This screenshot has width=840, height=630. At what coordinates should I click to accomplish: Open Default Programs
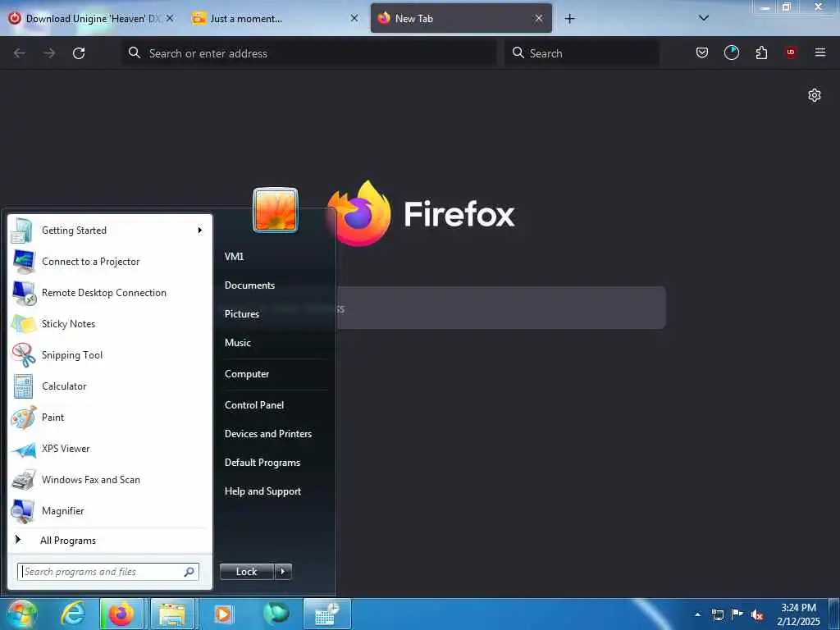[262, 463]
